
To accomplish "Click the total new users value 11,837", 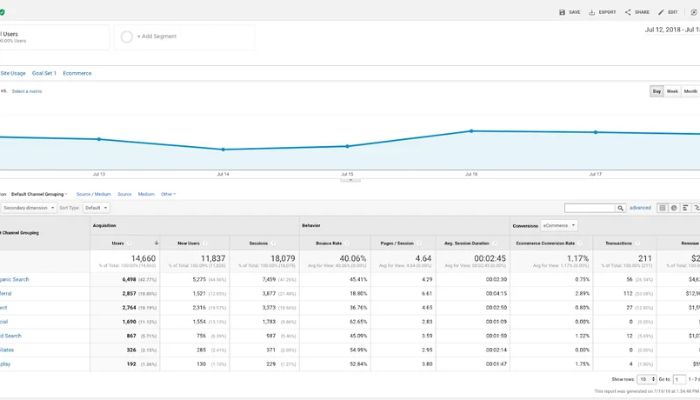I will [213, 258].
